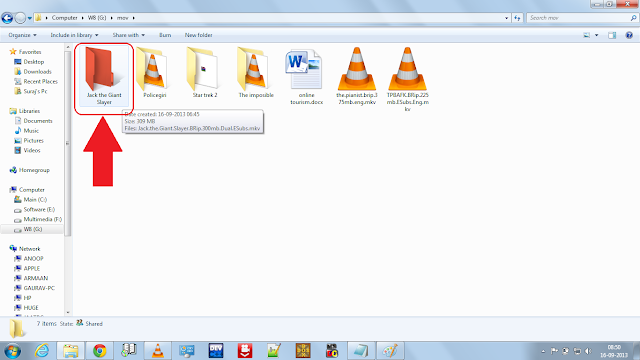Click the refresh button beside address bar

point(517,18)
